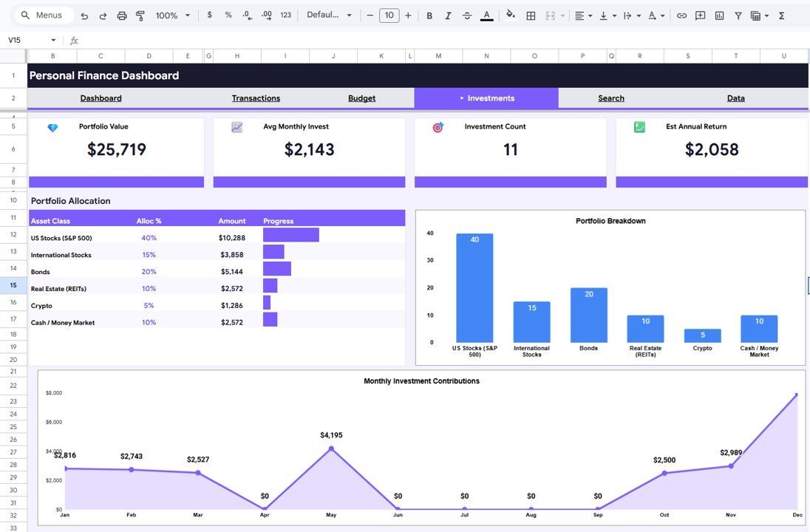The height and width of the screenshot is (532, 810).
Task: Create a filter on the data
Action: point(737,14)
